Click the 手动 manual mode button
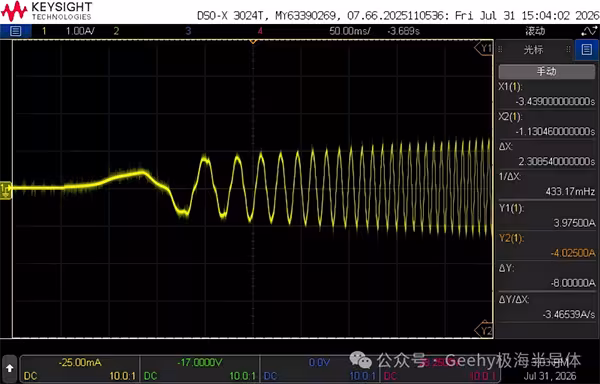 click(x=546, y=72)
